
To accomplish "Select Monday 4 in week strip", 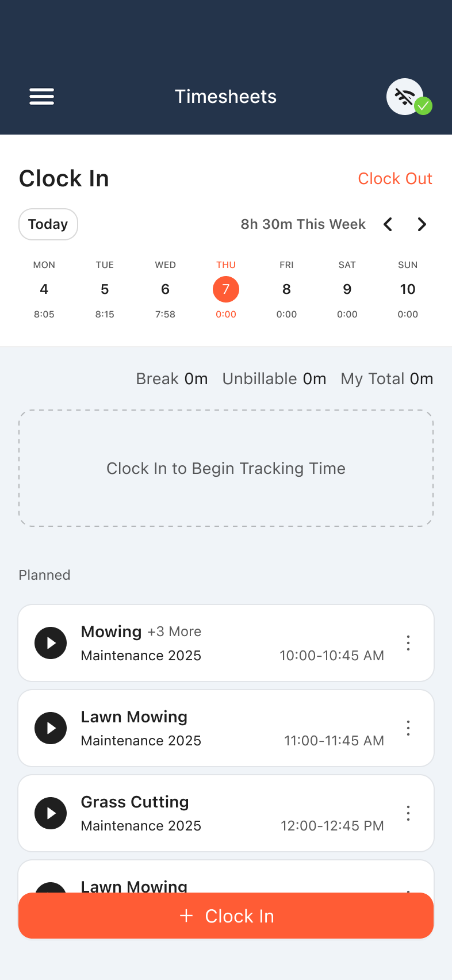I will coord(44,289).
